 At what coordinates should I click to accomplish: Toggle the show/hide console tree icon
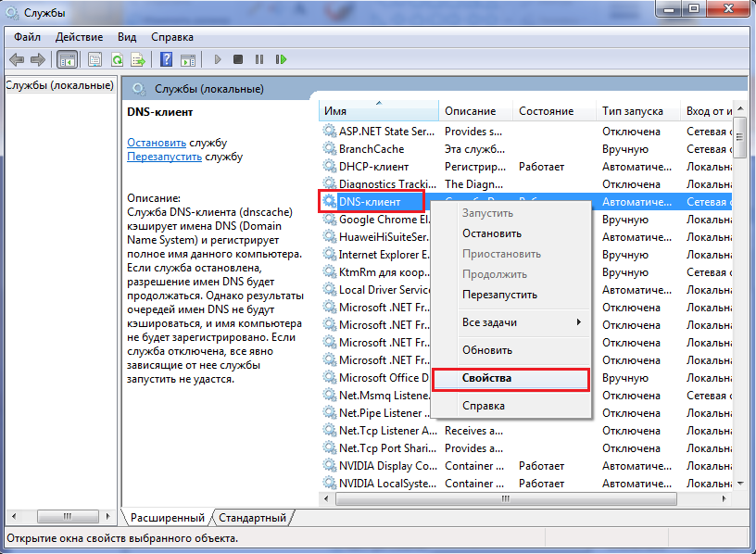pyautogui.click(x=67, y=59)
